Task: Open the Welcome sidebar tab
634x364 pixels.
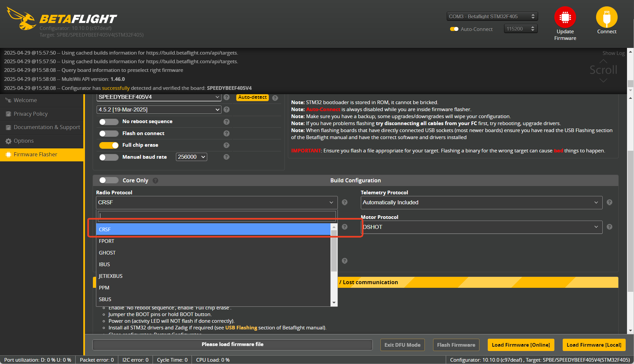Action: pyautogui.click(x=42, y=100)
